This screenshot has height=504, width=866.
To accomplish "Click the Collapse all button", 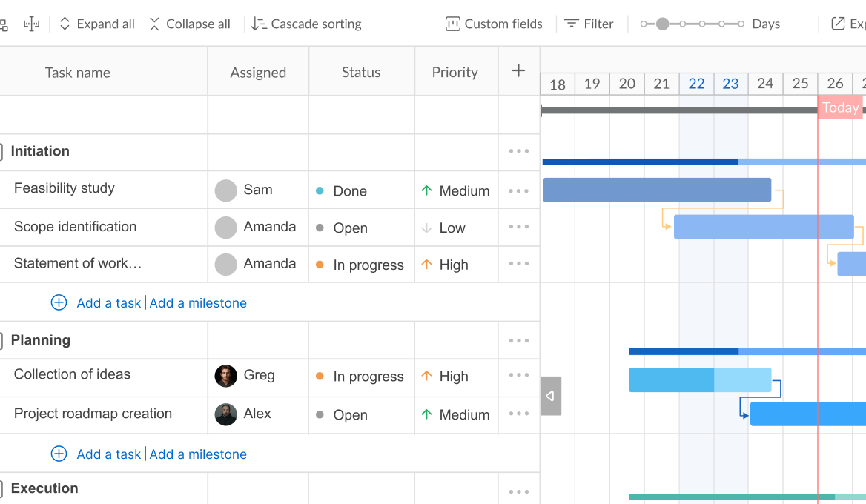I will pyautogui.click(x=190, y=24).
